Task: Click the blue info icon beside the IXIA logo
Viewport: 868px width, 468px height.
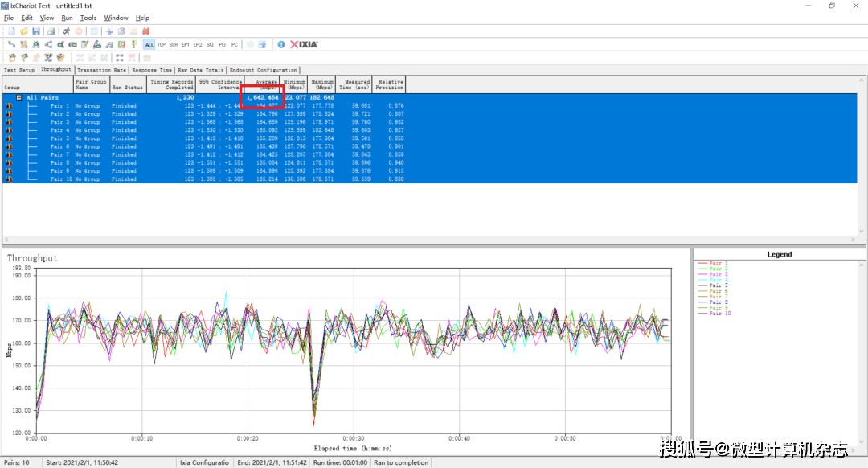Action: pyautogui.click(x=281, y=44)
